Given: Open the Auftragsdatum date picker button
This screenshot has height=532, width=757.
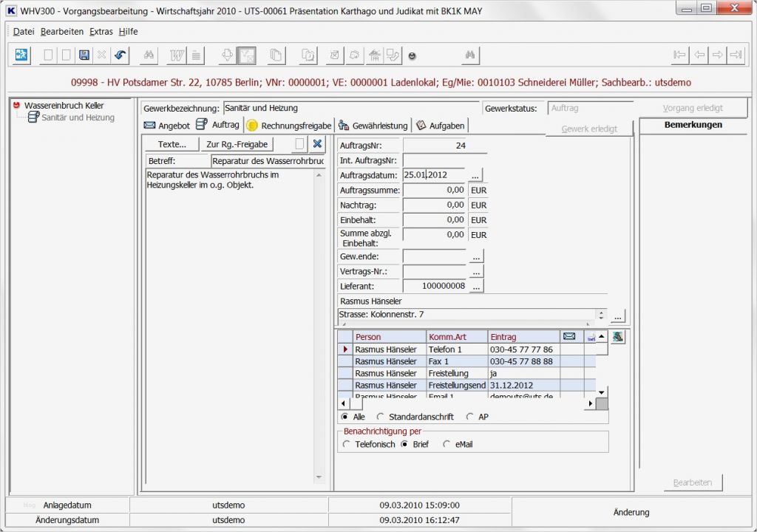Looking at the screenshot, I should pyautogui.click(x=476, y=175).
